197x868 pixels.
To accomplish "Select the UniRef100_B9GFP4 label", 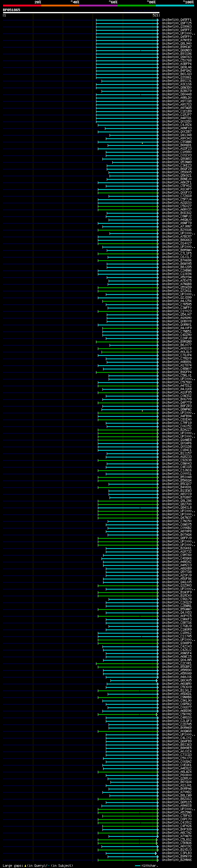I will pyautogui.click(x=176, y=372).
